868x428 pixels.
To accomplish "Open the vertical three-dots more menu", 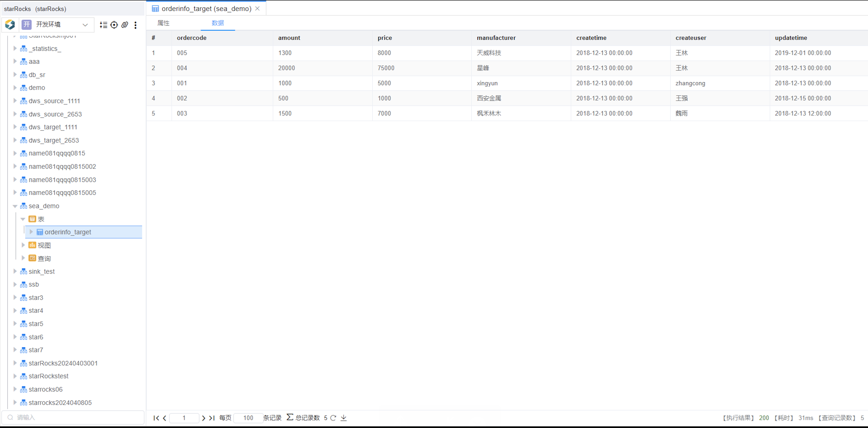I will (135, 25).
